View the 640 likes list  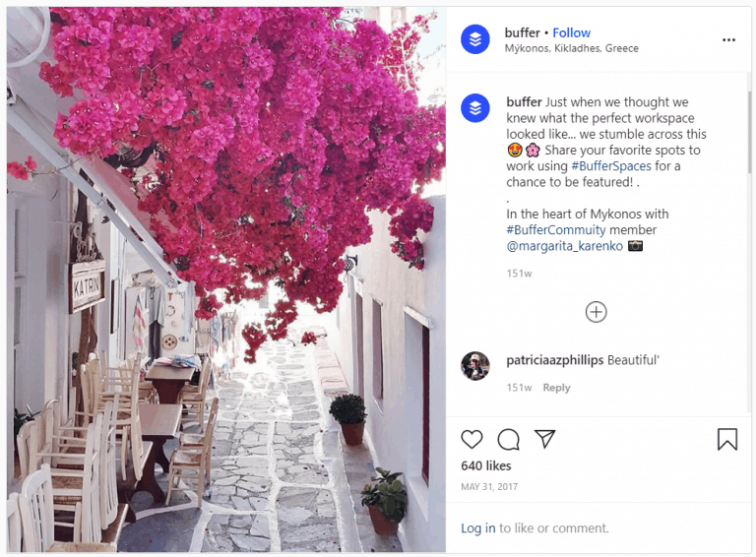pyautogui.click(x=485, y=465)
